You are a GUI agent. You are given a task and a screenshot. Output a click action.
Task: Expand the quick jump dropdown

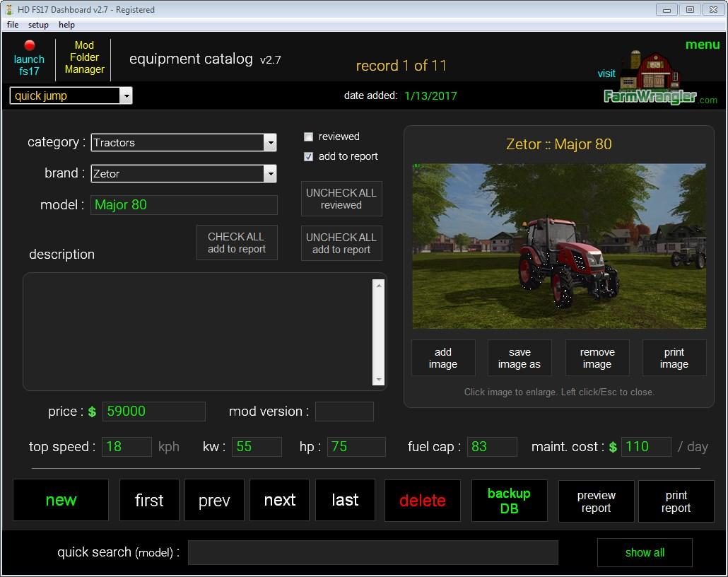125,96
